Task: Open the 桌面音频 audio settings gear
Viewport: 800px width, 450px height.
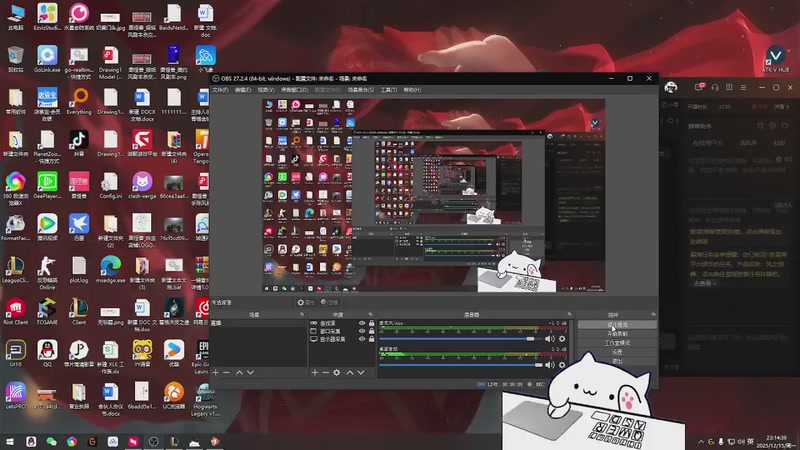Action: 562,365
